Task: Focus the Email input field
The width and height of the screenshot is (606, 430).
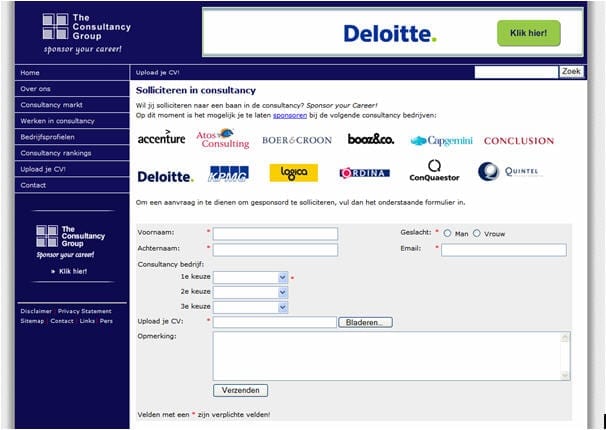Action: click(x=504, y=250)
